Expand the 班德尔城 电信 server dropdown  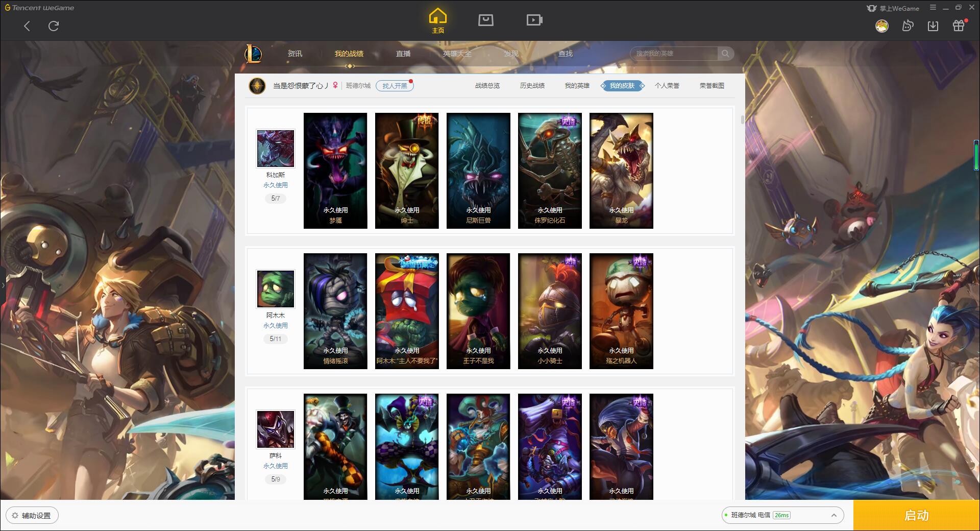(782, 515)
